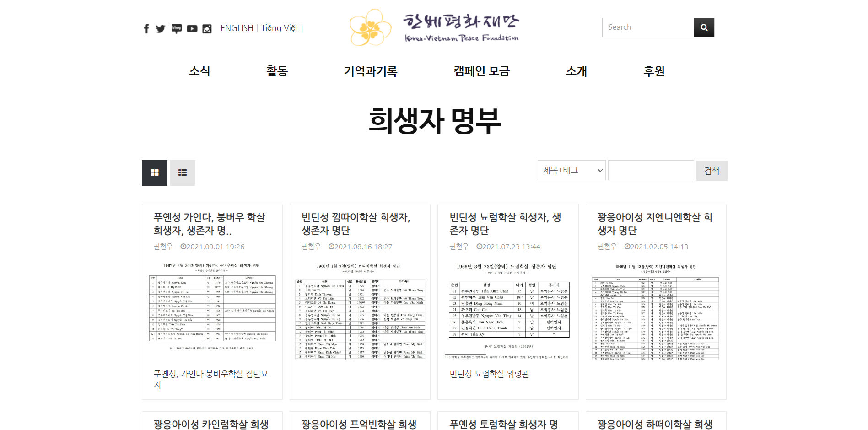Viewport: 868px width, 430px height.
Task: Click the blog speech-bubble icon
Action: (177, 29)
